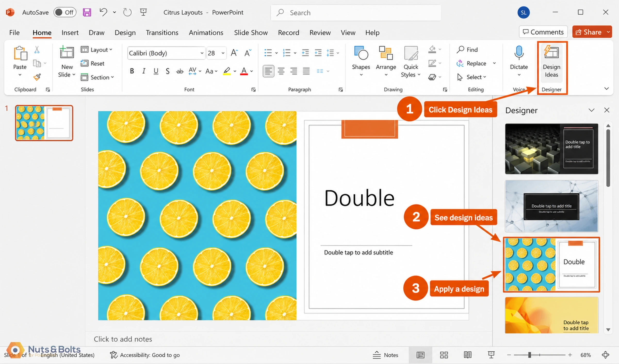This screenshot has height=364, width=619.
Task: Open the bullets list dropdown arrow
Action: coord(276,53)
